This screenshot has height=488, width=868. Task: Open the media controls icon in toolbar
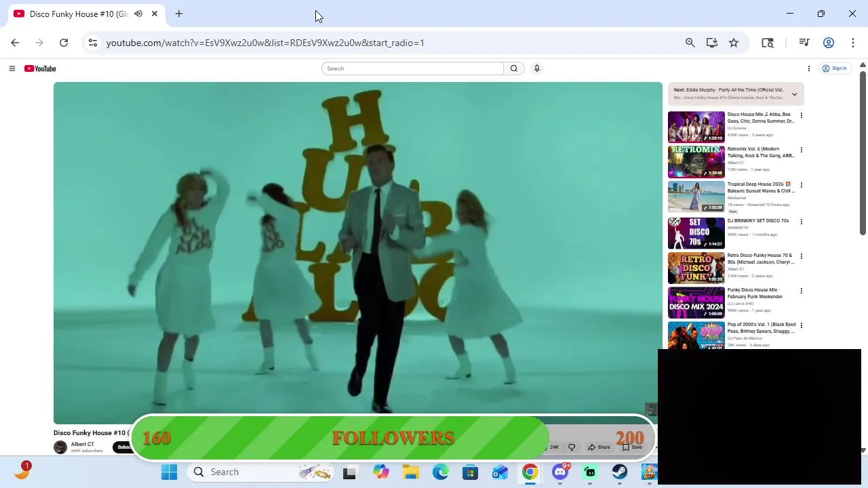[x=804, y=43]
